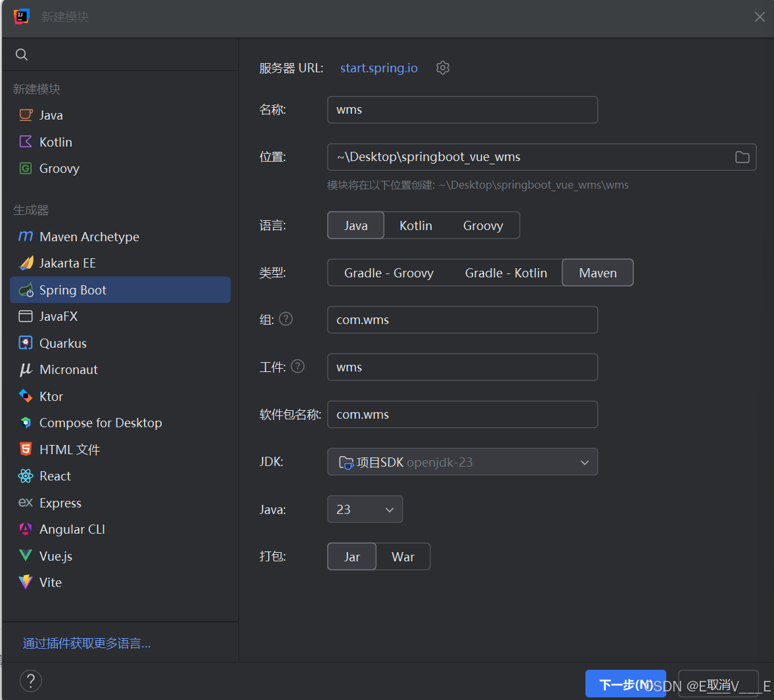Select Groovy as the language

tap(483, 225)
